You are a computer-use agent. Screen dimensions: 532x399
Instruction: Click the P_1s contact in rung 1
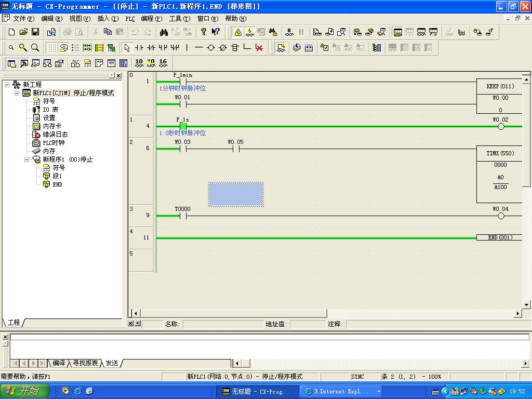183,127
